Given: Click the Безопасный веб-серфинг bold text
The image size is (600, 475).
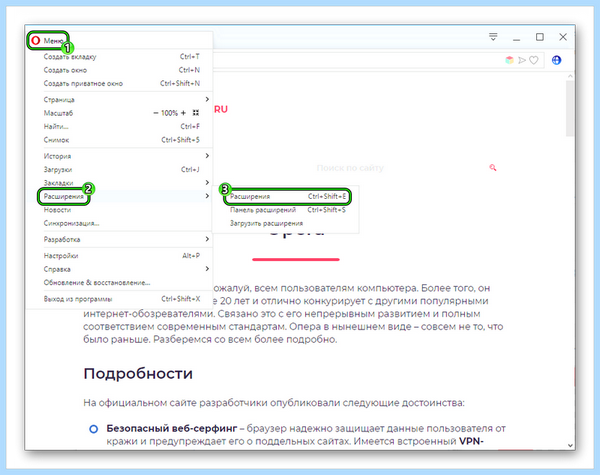Looking at the screenshot, I should tap(172, 428).
